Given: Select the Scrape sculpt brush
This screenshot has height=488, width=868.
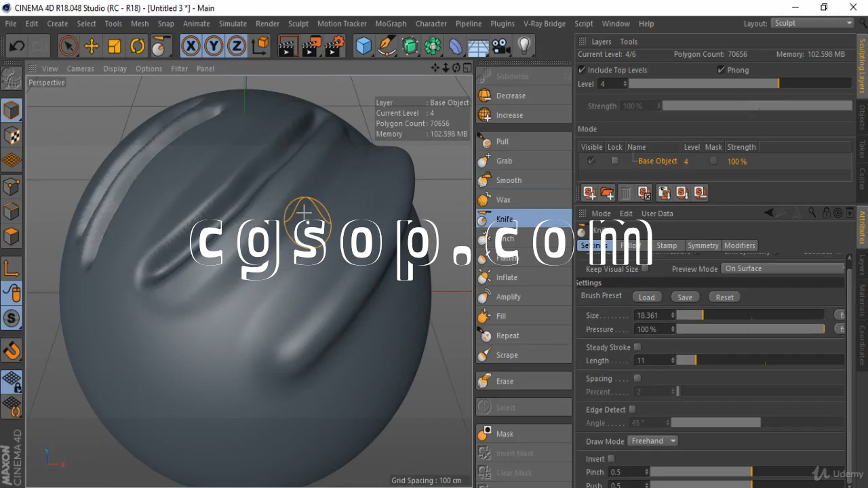Looking at the screenshot, I should (x=524, y=354).
